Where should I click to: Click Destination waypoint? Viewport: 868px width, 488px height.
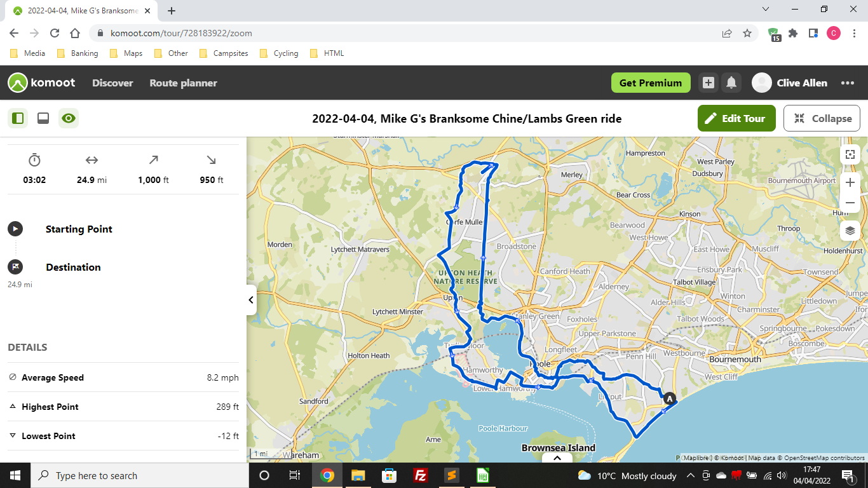[x=73, y=267]
